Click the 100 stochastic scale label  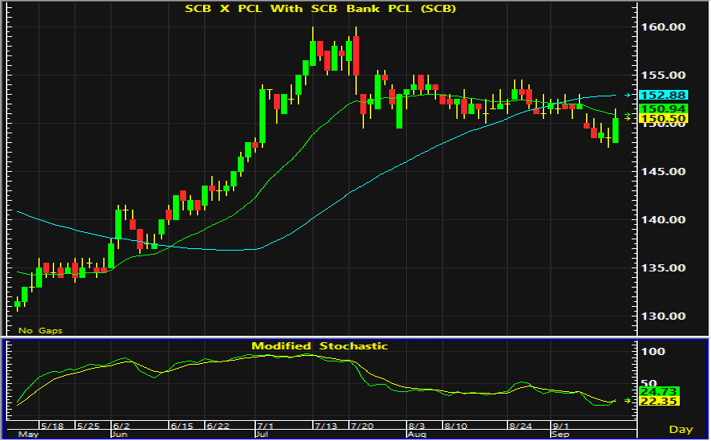point(652,351)
